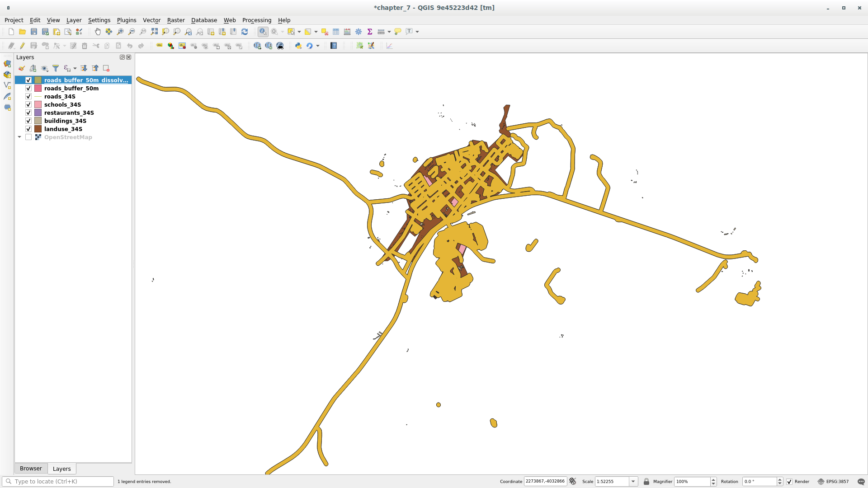
Task: Open the statistical summary sigma icon
Action: tap(370, 32)
